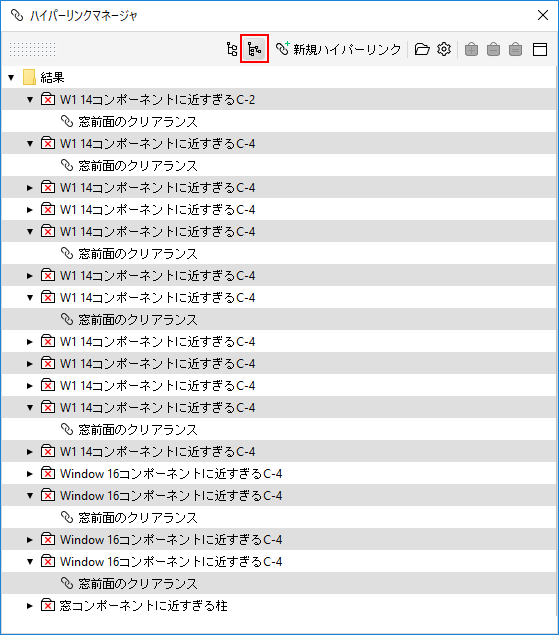Click the remove-from-basket minus icon

point(493,49)
